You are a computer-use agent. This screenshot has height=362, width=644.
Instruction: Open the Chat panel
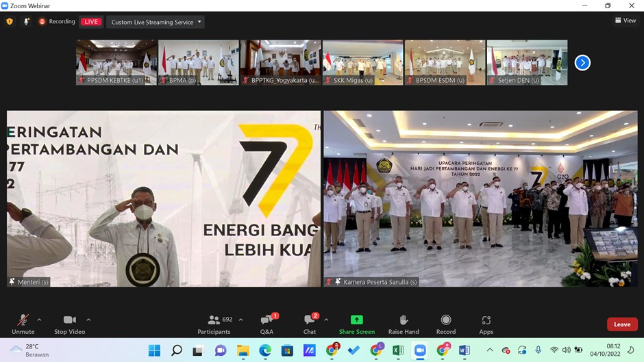click(310, 324)
